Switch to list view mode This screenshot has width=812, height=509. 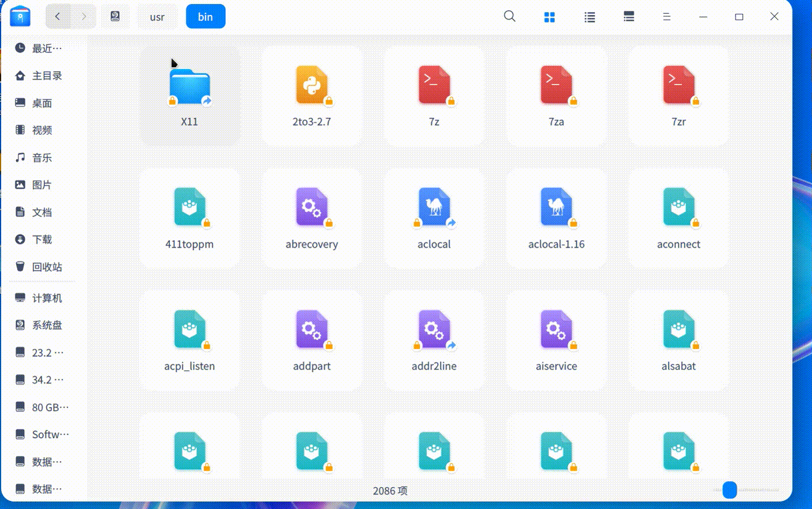(589, 17)
